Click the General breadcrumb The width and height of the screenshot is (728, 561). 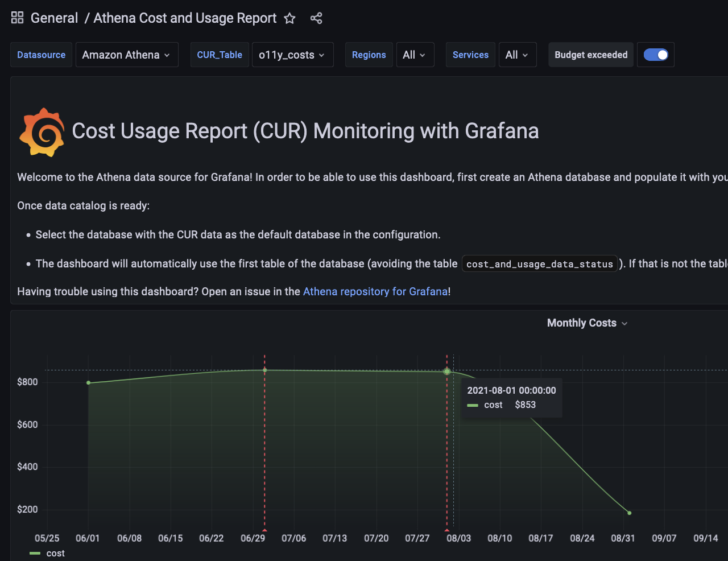[x=54, y=18]
